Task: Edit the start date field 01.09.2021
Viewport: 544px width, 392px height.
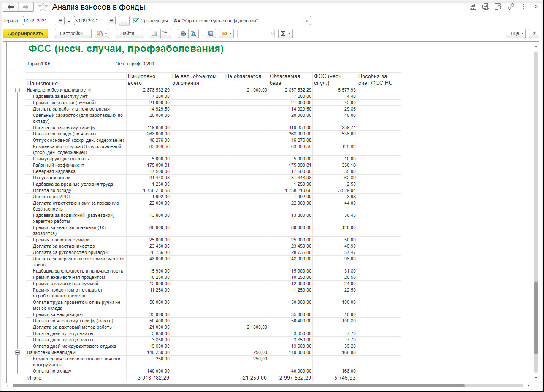Action: coord(40,21)
